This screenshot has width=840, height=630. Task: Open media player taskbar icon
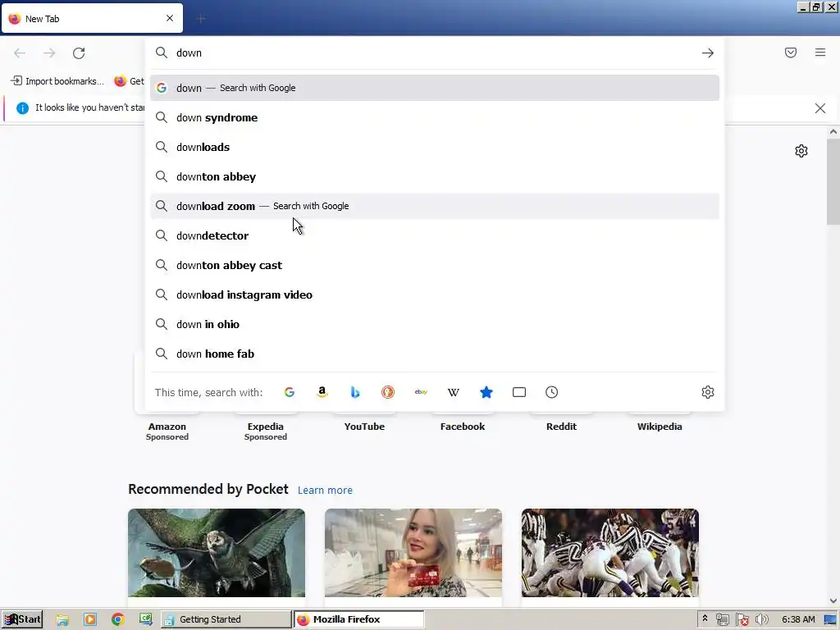pyautogui.click(x=90, y=620)
